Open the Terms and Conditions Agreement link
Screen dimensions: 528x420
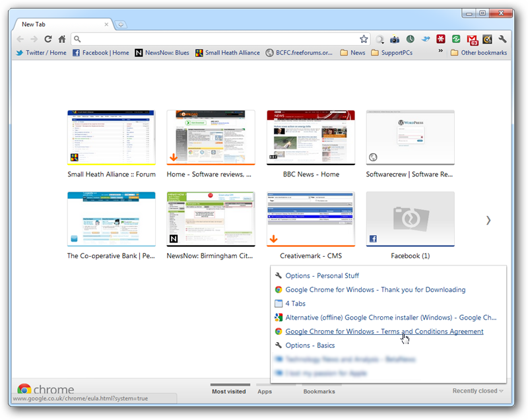(383, 331)
